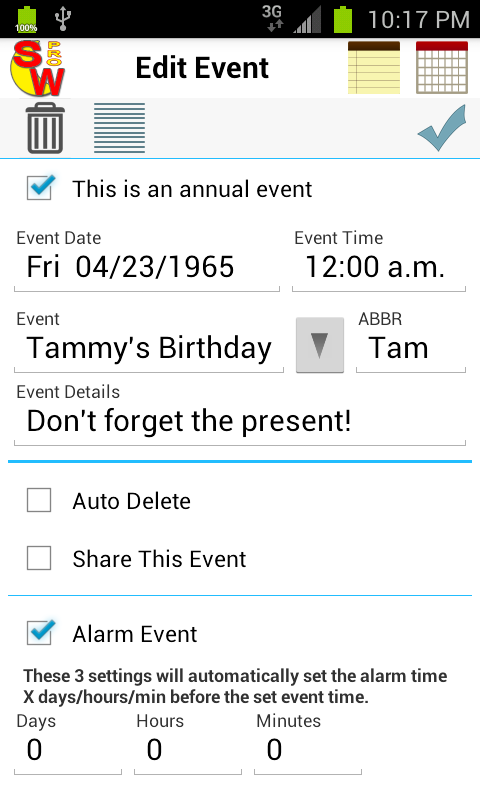Confirm changes with the blue checkmark

pyautogui.click(x=442, y=128)
